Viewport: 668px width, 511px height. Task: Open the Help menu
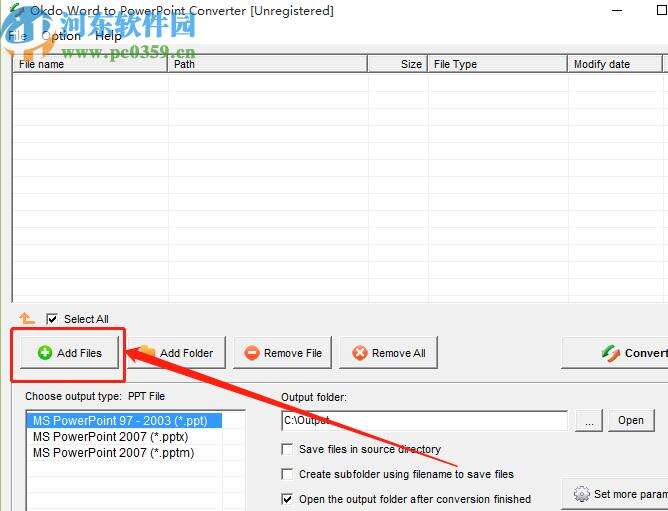tap(108, 36)
